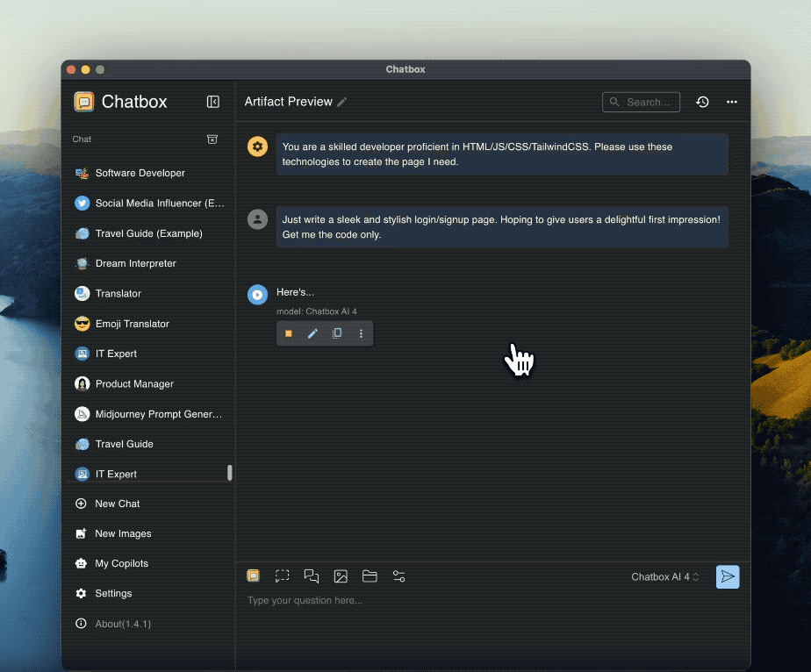Image resolution: width=811 pixels, height=672 pixels.
Task: Open the IT Expert chat above Product Manager
Action: point(149,354)
